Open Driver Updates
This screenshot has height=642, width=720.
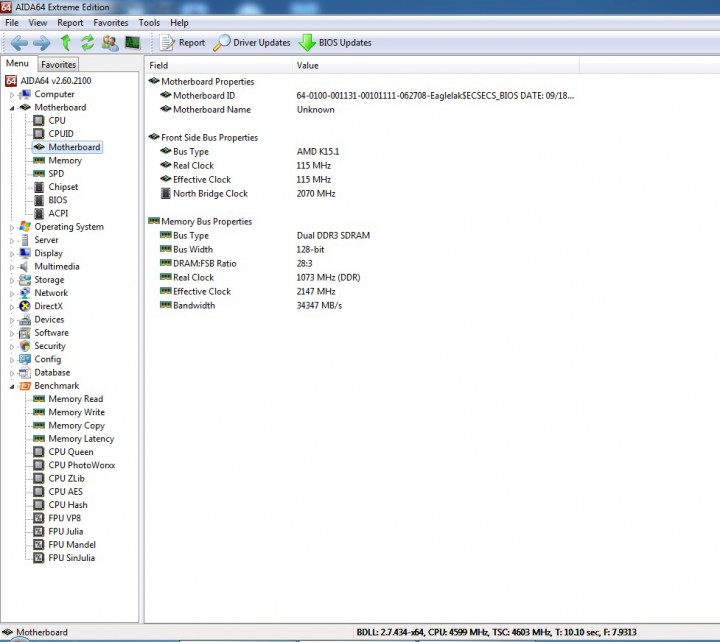pos(252,43)
